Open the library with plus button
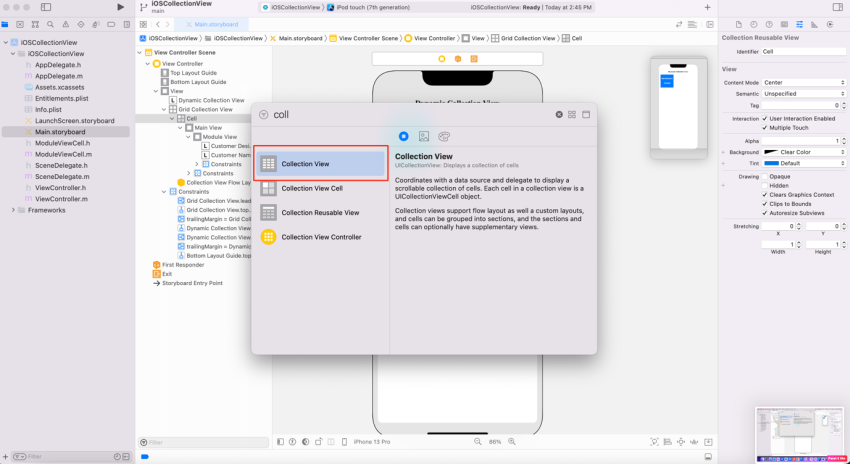The height and width of the screenshot is (464, 850). click(707, 7)
